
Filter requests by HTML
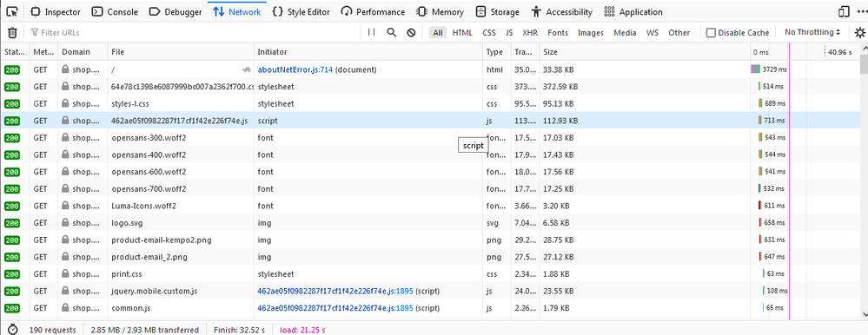coord(462,33)
